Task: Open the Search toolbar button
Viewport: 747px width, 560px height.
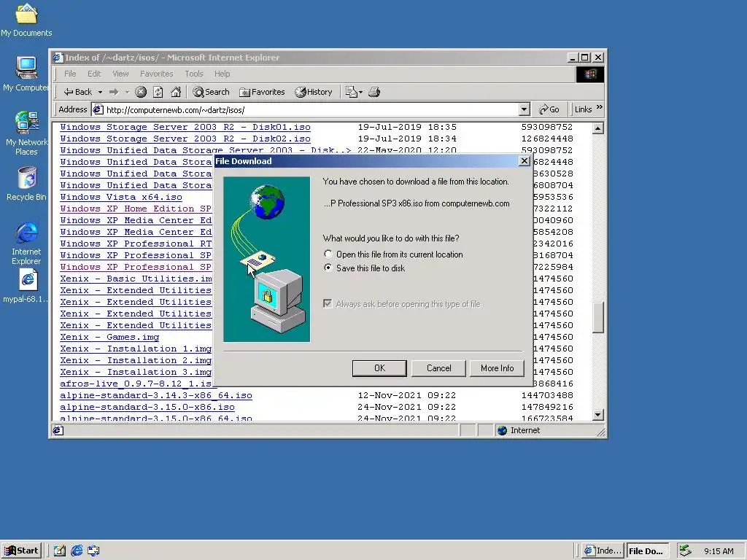Action: tap(211, 92)
